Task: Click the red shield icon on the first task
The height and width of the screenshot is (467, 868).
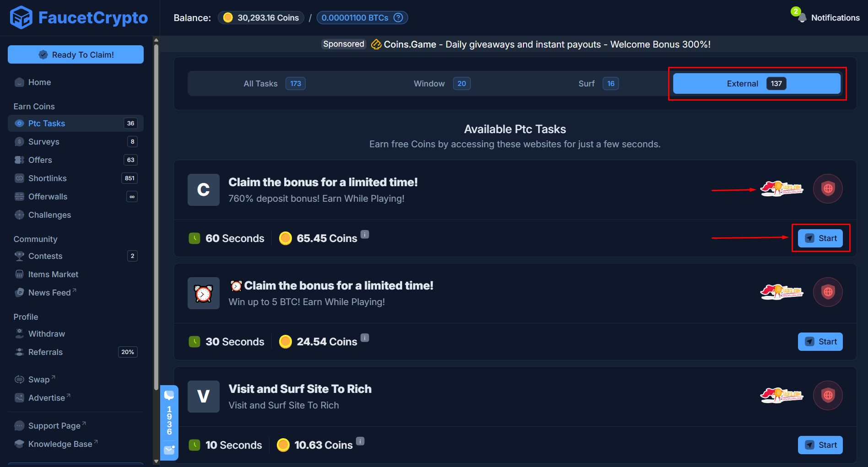Action: pyautogui.click(x=828, y=188)
